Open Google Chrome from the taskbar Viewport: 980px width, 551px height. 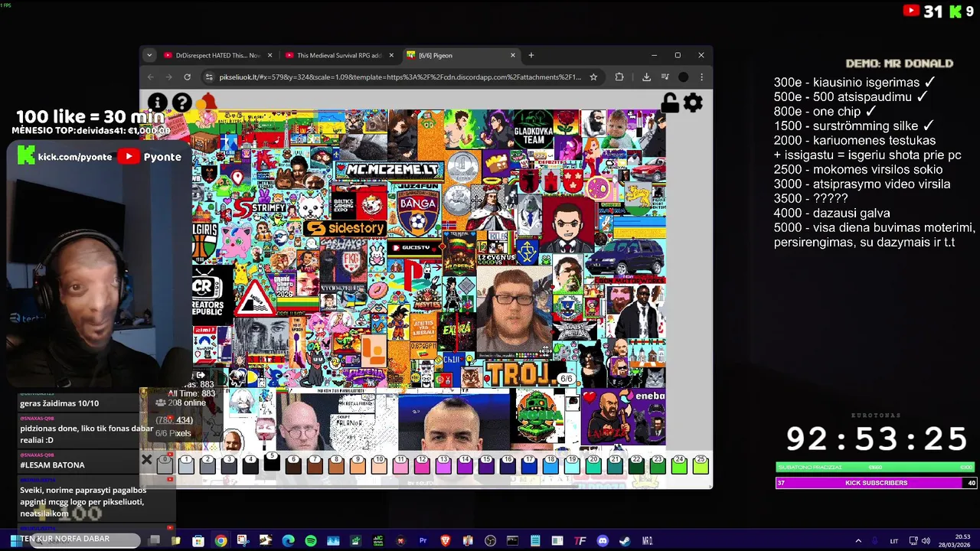tap(220, 541)
